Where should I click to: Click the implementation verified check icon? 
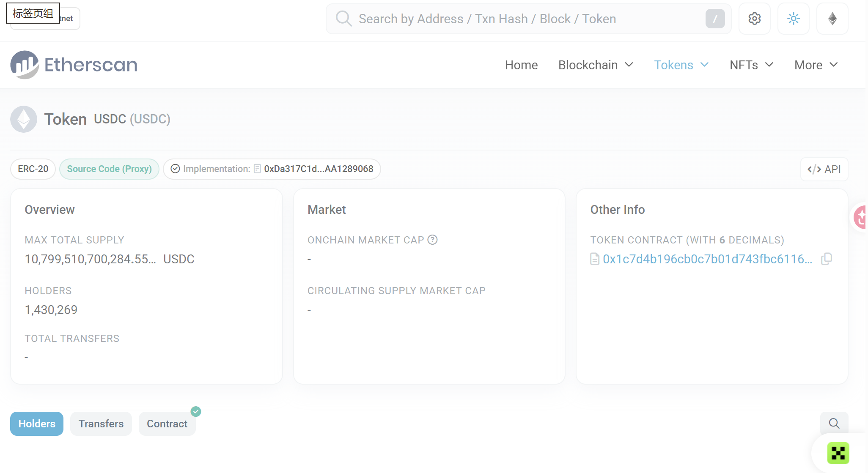(175, 169)
